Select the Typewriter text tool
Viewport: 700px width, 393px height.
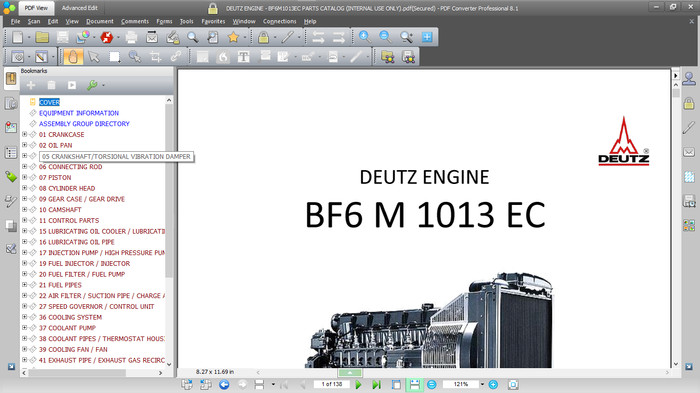click(x=243, y=57)
